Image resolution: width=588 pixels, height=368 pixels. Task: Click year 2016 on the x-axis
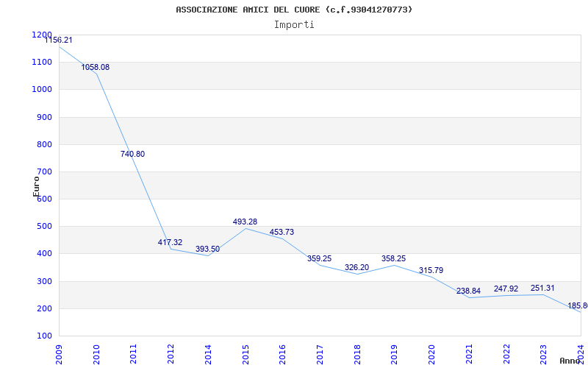click(x=282, y=355)
